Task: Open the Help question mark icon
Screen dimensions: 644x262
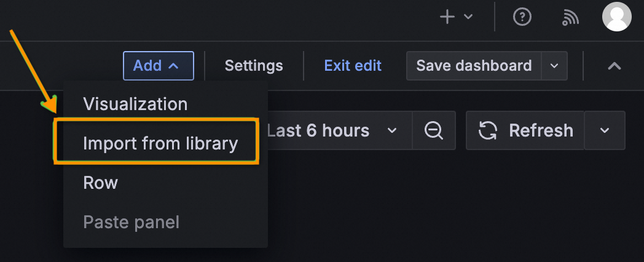Action: tap(522, 17)
